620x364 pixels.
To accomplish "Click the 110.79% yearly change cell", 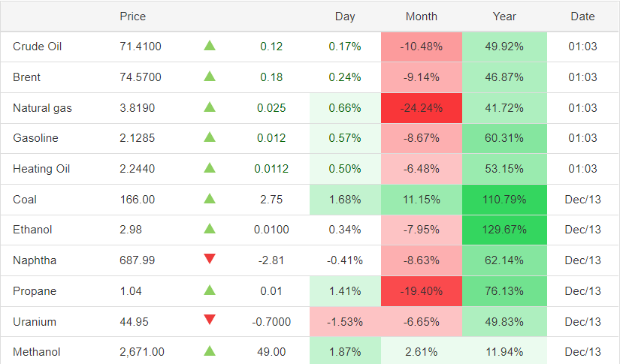I will point(504,200).
